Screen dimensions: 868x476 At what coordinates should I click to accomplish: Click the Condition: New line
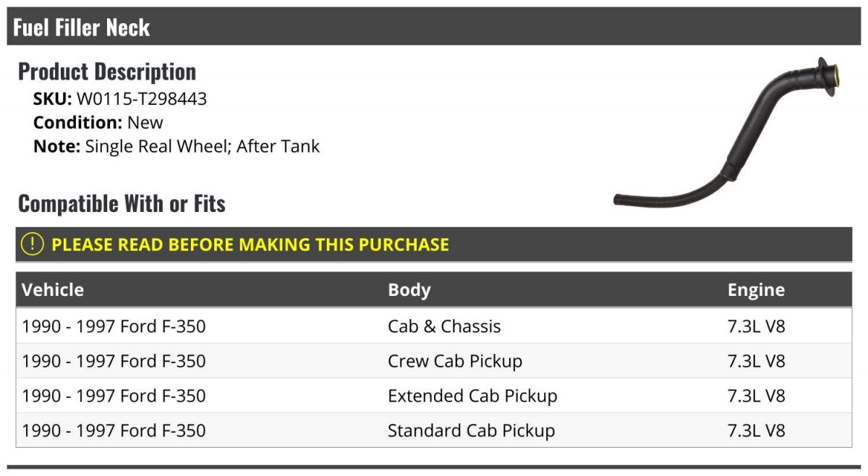tap(98, 122)
